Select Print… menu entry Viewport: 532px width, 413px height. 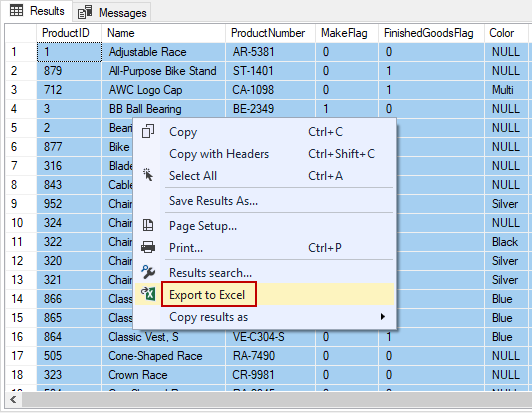pos(264,248)
